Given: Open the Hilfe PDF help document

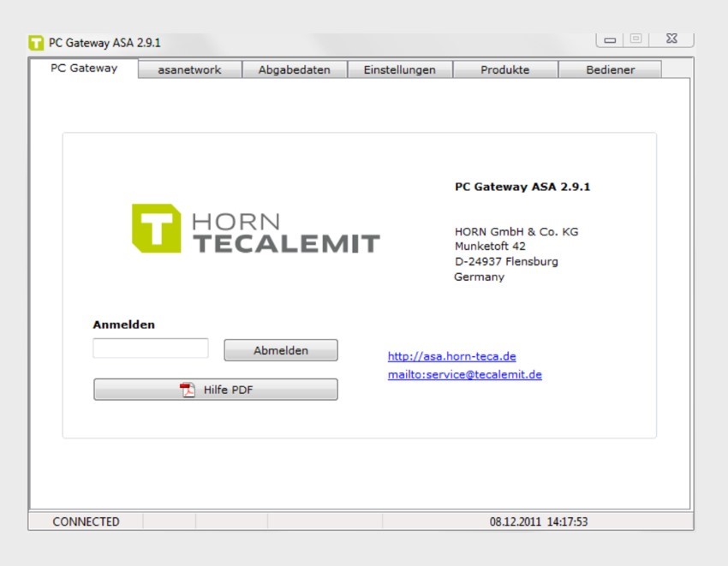Looking at the screenshot, I should tap(216, 390).
